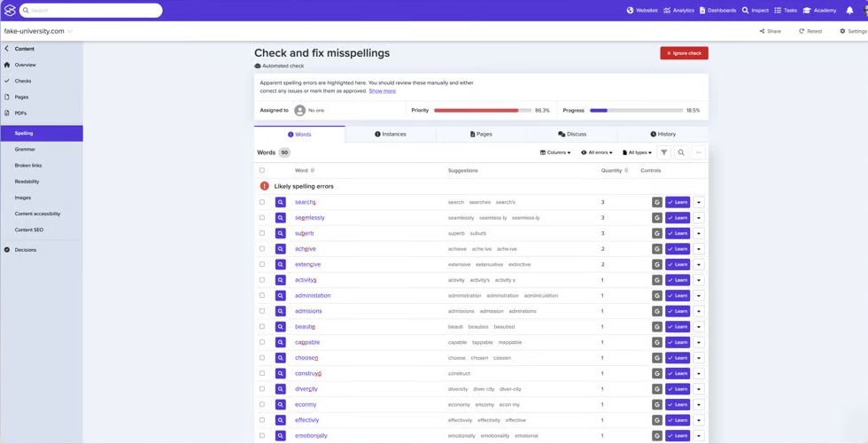Viewport: 868px width, 444px height.
Task: Open table search magnifier icon
Action: (x=681, y=152)
